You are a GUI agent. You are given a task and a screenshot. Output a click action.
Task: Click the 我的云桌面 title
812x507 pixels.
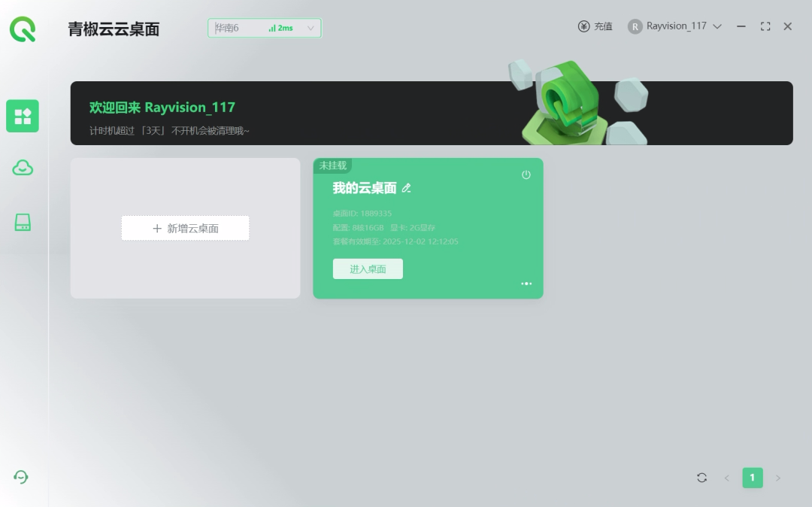click(365, 188)
